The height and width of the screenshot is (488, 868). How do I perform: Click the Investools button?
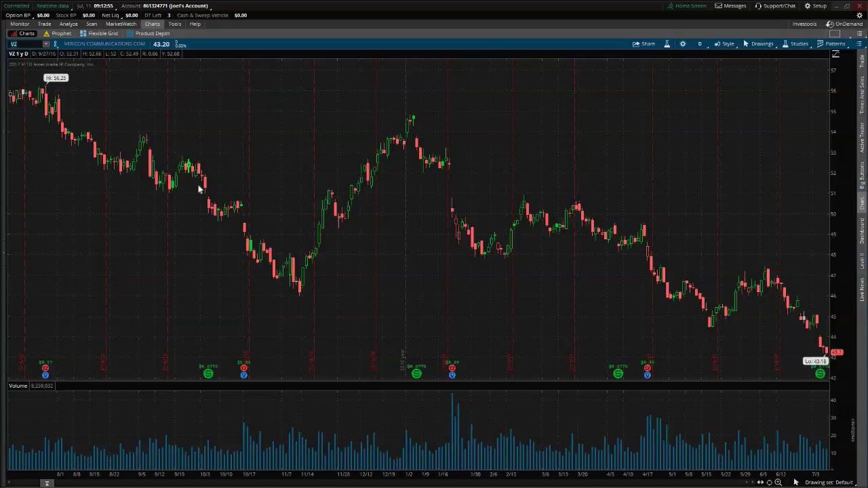pos(804,24)
